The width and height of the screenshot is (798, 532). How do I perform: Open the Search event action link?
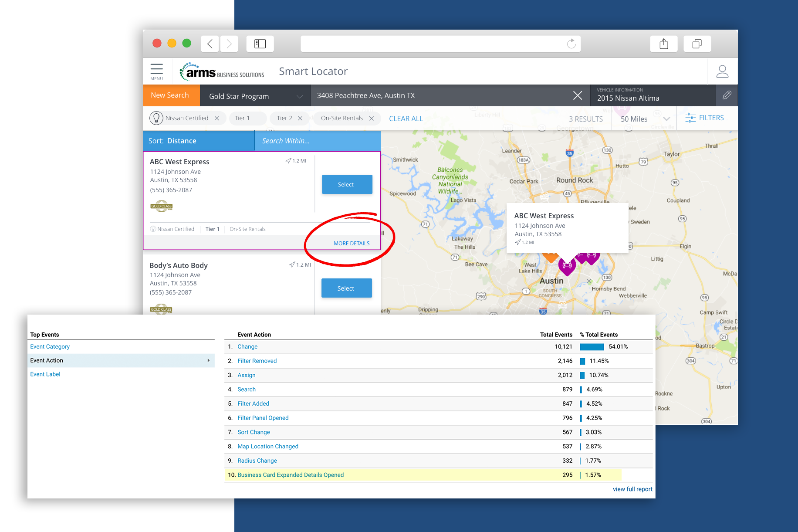coord(246,389)
